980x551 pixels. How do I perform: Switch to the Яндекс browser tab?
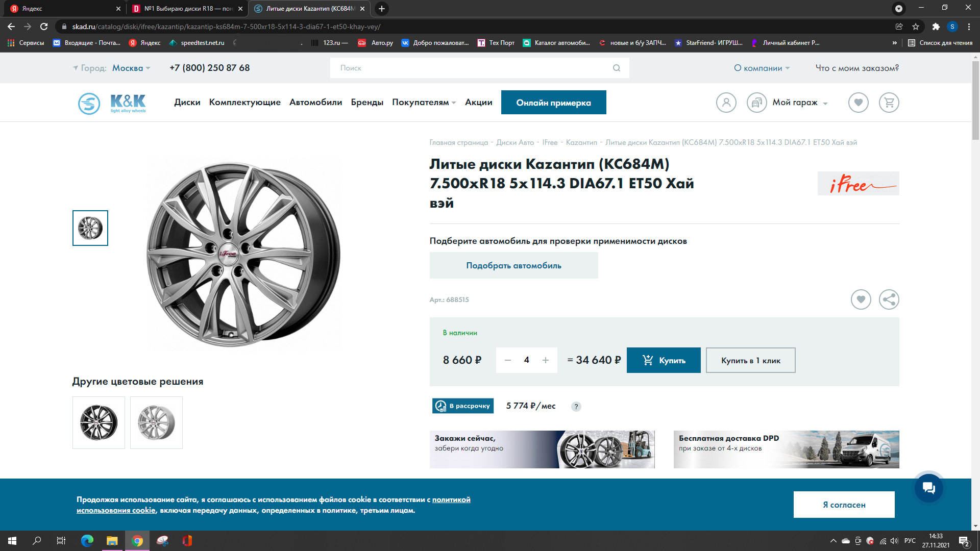61,9
